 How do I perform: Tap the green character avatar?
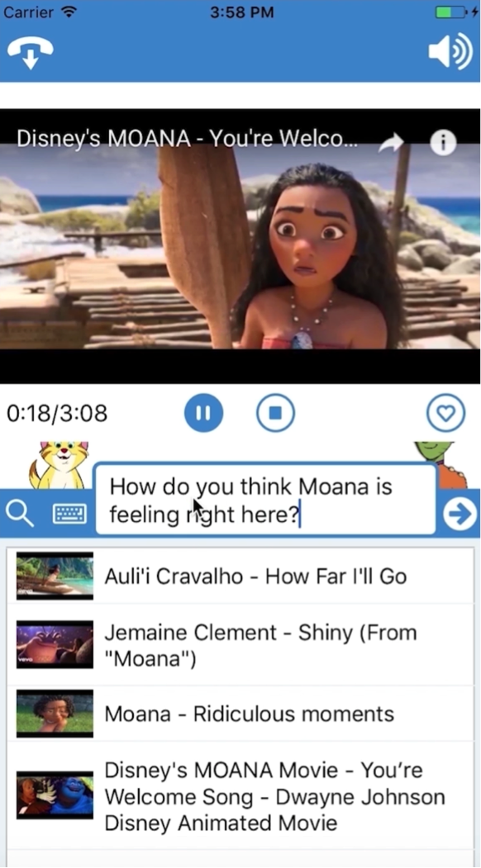441,464
